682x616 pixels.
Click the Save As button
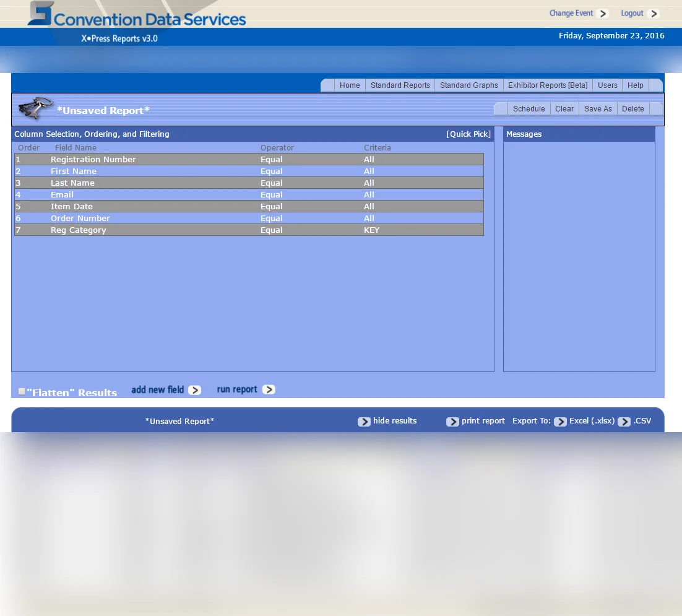598,109
